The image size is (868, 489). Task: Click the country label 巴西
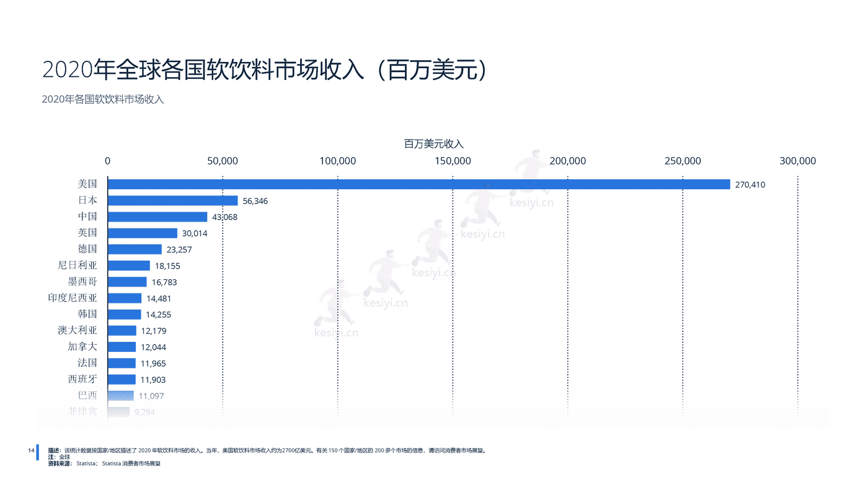[87, 396]
